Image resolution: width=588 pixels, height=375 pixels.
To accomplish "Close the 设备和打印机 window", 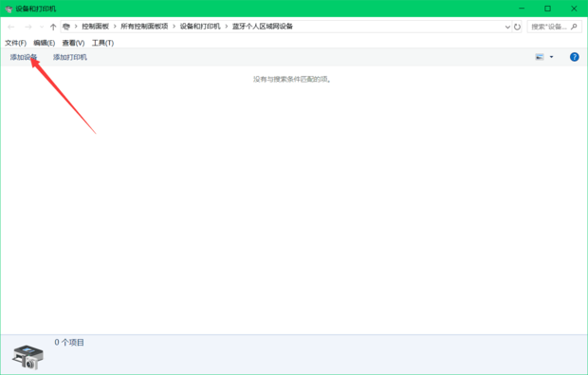I will pyautogui.click(x=574, y=9).
